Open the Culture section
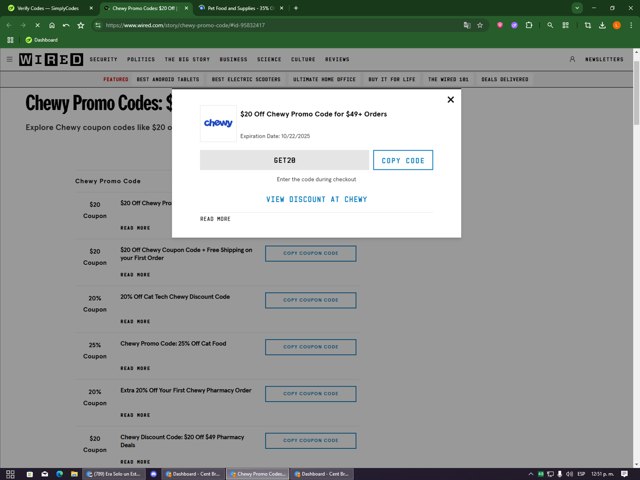The height and width of the screenshot is (480, 640). click(x=303, y=59)
